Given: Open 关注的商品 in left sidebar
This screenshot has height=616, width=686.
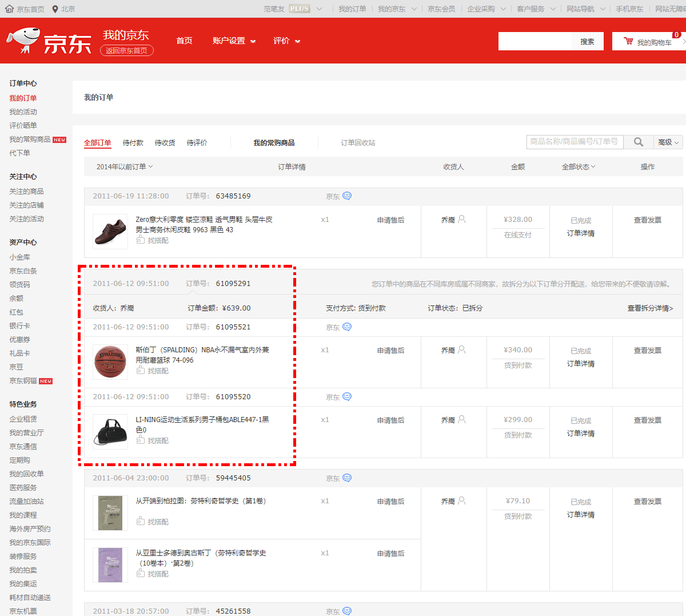Looking at the screenshot, I should pos(26,191).
